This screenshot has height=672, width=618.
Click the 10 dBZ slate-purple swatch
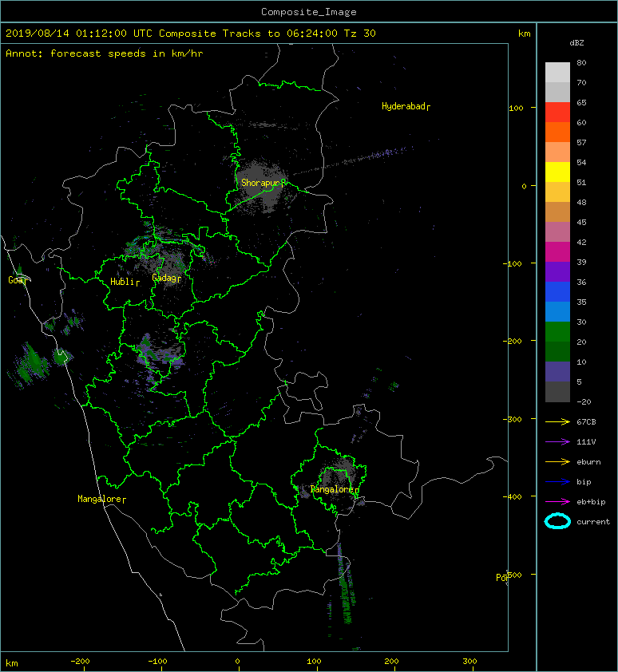[x=557, y=372]
